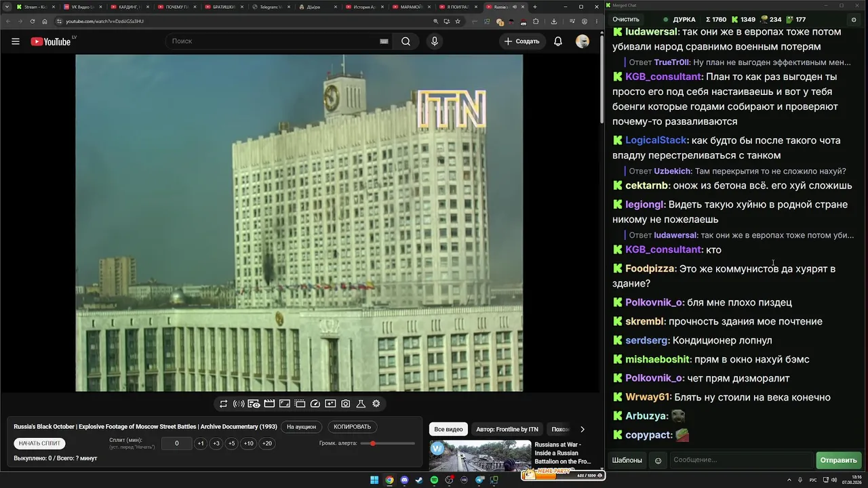Open a new browser tab
This screenshot has height=488, width=868.
point(535,7)
